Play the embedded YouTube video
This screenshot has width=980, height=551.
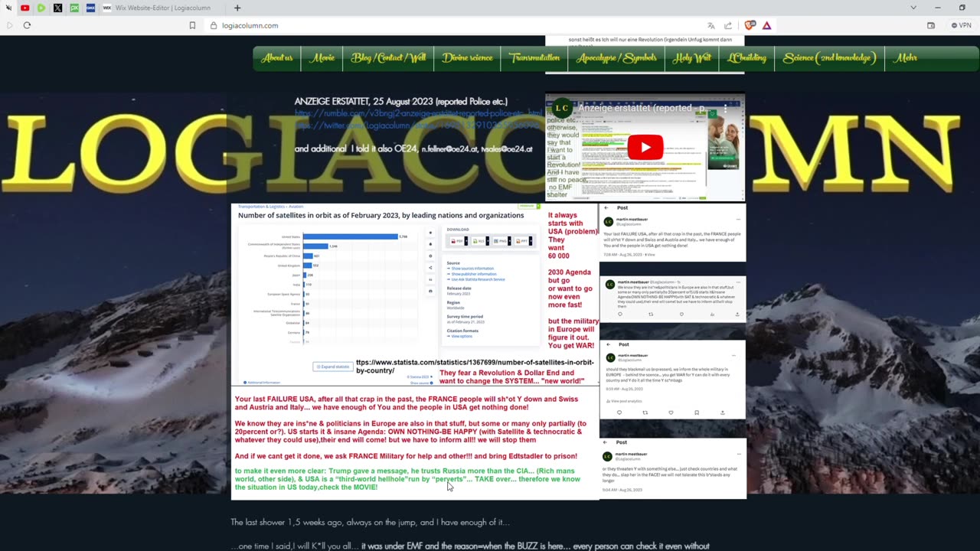[645, 147]
